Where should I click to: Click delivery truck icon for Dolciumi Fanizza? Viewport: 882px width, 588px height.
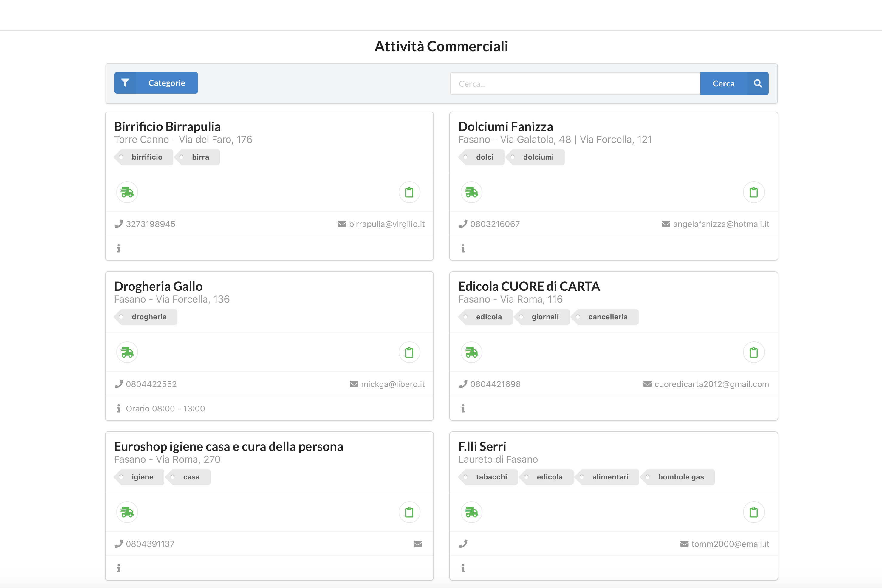click(471, 192)
